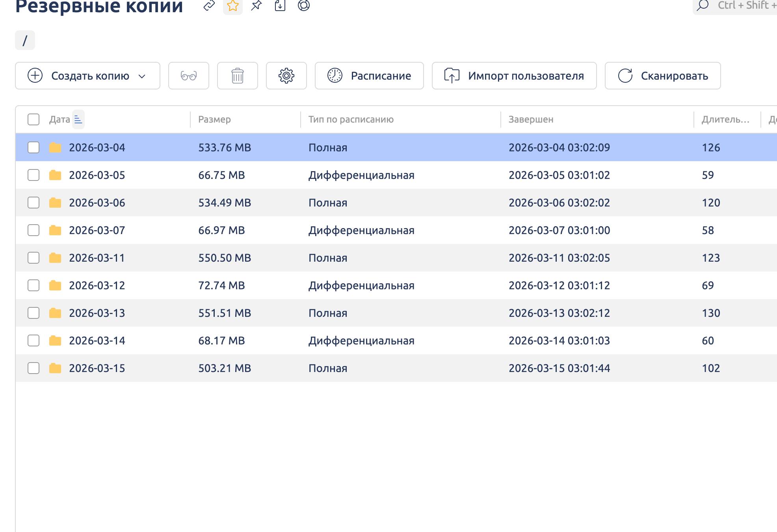Check the box for backup 2026-03-04
777x532 pixels.
[33, 147]
